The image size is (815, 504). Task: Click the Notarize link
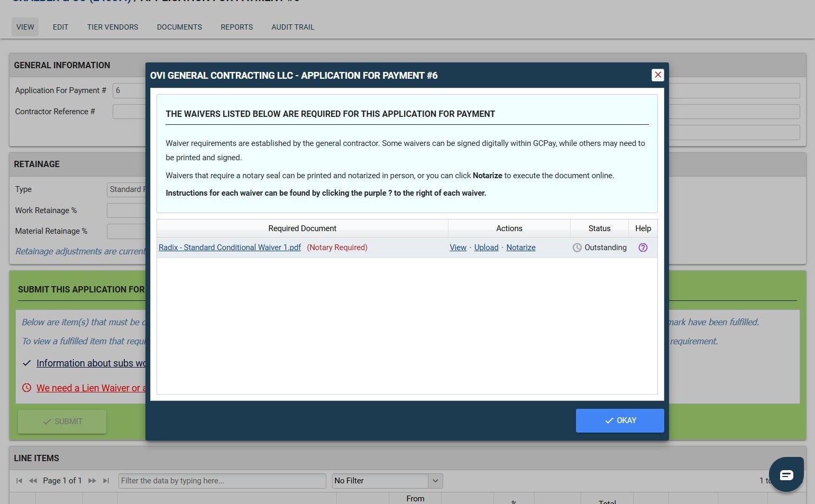(x=521, y=248)
